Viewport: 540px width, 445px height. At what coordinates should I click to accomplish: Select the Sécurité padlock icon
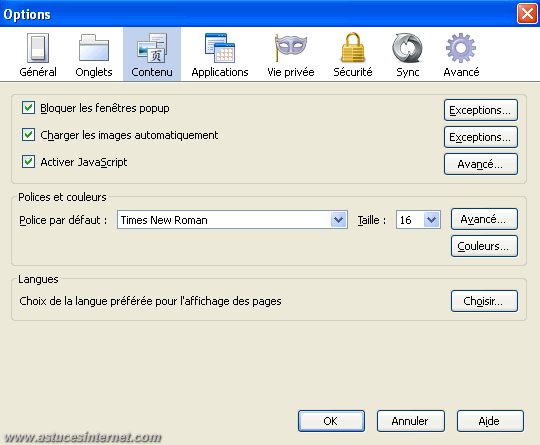[x=353, y=48]
